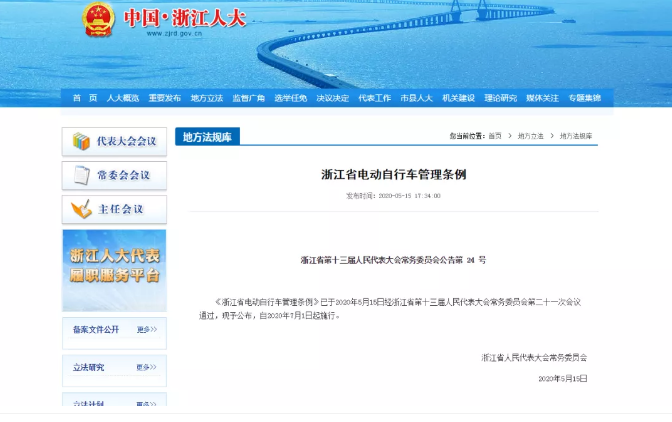Click the 地方法规库 section tab
Viewport: 672px width, 422px height.
pyautogui.click(x=207, y=137)
